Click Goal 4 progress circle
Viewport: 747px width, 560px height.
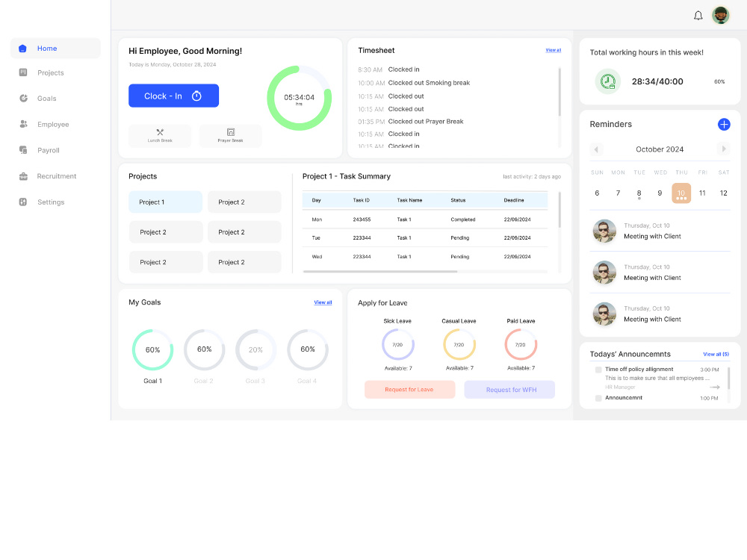tap(308, 349)
